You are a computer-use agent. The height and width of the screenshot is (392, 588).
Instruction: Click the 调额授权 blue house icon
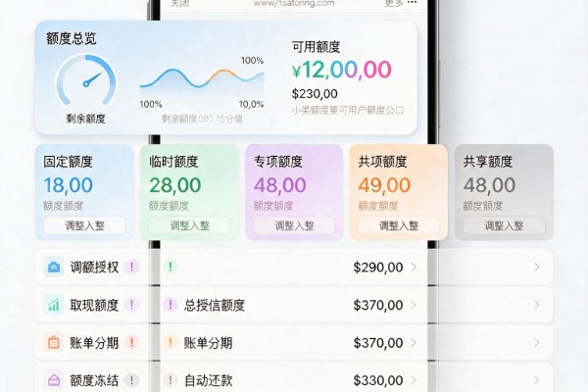tap(54, 268)
